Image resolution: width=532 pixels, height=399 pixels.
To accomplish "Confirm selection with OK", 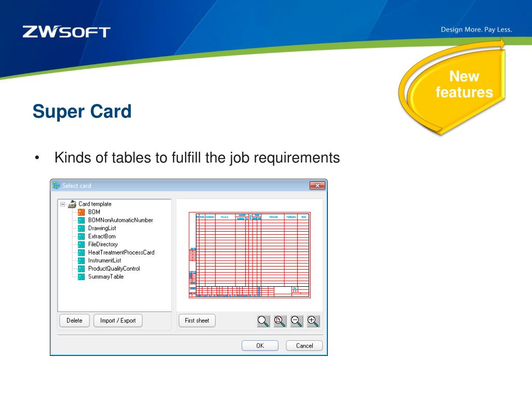I will pos(260,345).
